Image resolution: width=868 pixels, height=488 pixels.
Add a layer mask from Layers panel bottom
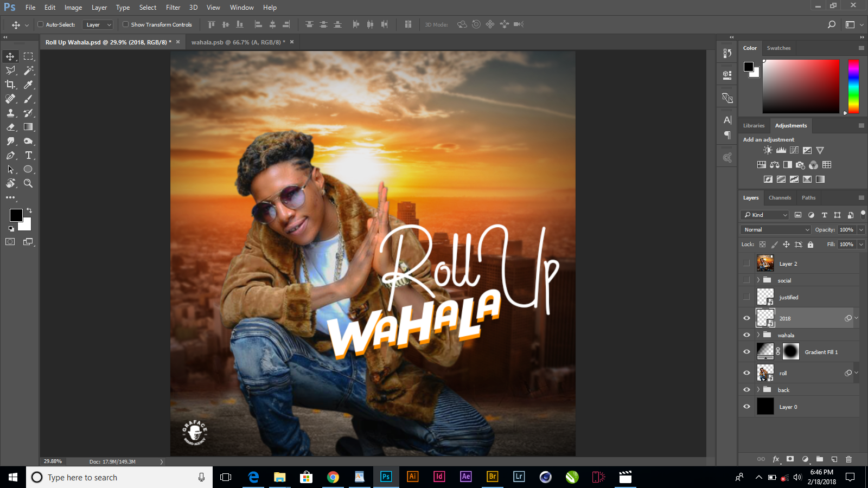790,459
